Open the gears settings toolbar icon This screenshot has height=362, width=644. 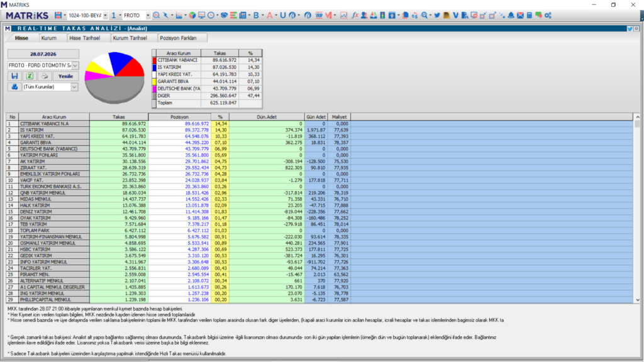[x=548, y=15]
